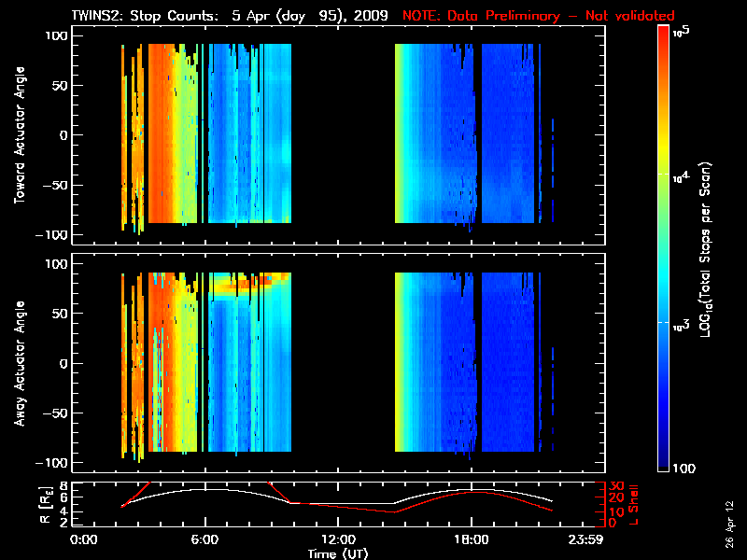The width and height of the screenshot is (747, 560).
Task: Click the black data gap in the Away panel
Action: 343,363
